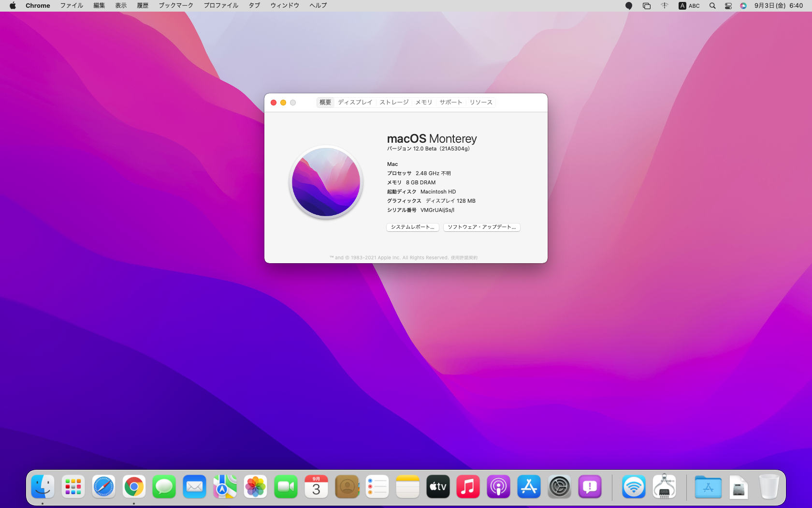Open the ABC input source menu
The width and height of the screenshot is (812, 508).
pos(689,6)
